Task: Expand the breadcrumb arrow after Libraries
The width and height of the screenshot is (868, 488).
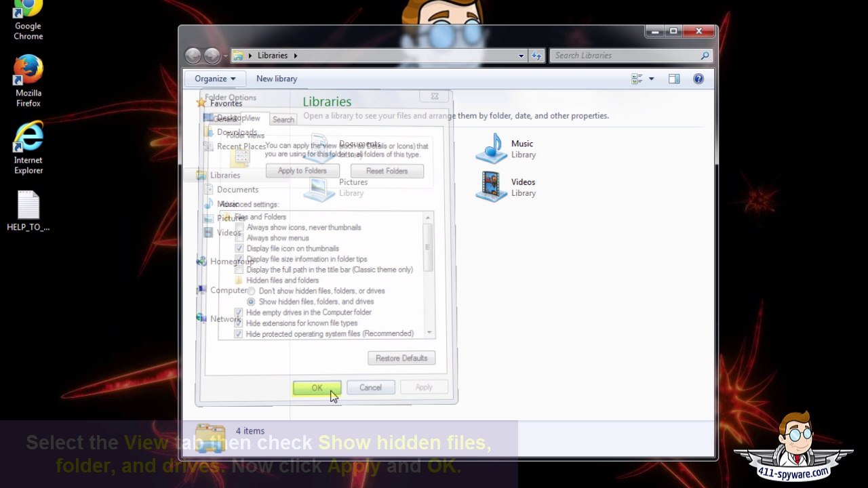Action: 296,56
